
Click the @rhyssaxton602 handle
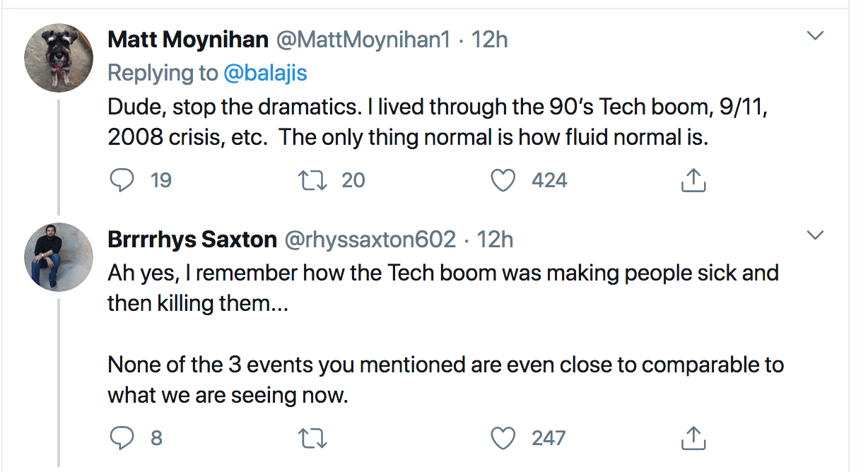(x=370, y=240)
